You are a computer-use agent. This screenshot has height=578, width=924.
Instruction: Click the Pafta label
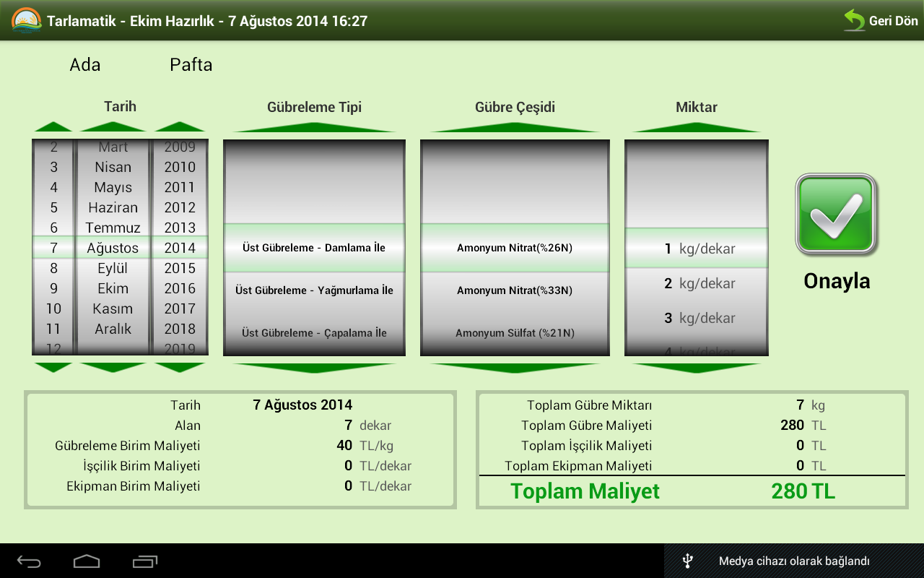click(191, 65)
